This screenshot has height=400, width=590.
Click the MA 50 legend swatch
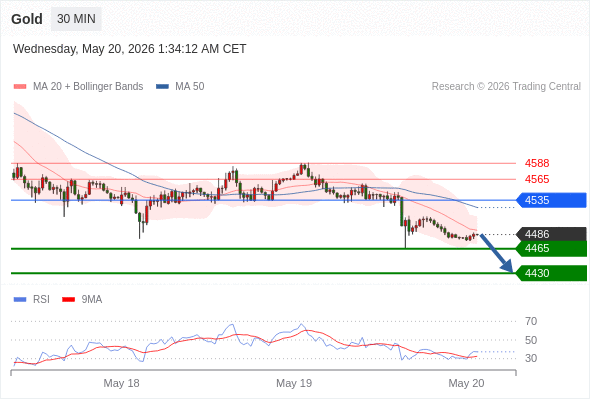162,87
